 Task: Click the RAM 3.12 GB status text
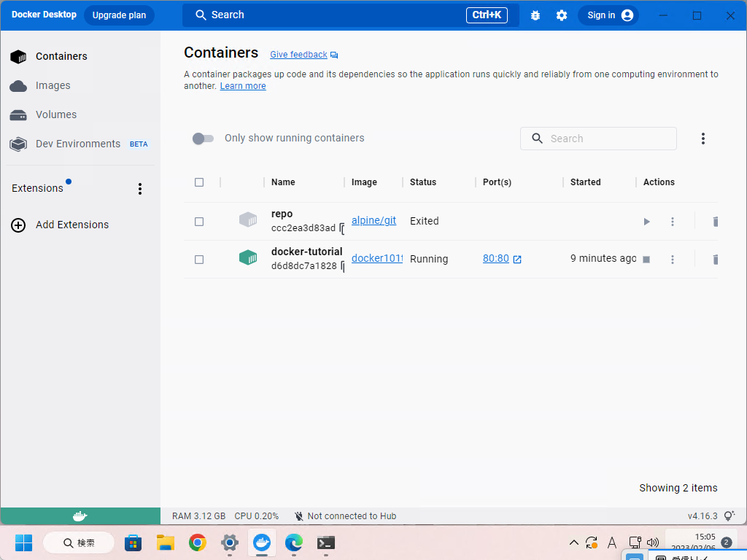pyautogui.click(x=198, y=516)
